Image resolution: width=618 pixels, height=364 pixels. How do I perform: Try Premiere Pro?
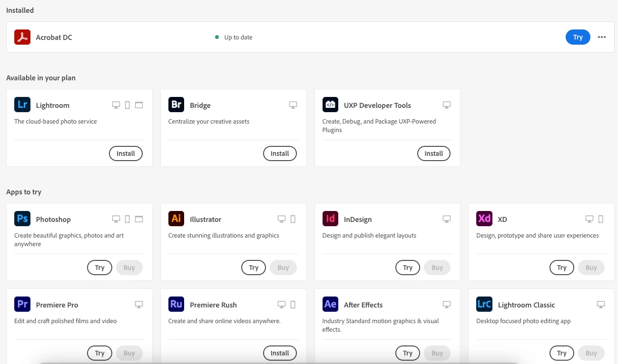99,353
